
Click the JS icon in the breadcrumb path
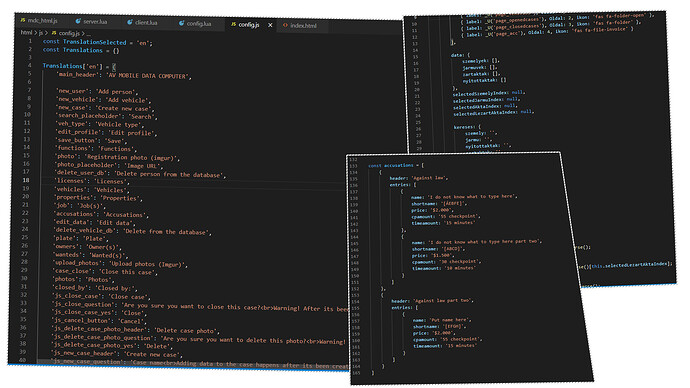coord(54,33)
